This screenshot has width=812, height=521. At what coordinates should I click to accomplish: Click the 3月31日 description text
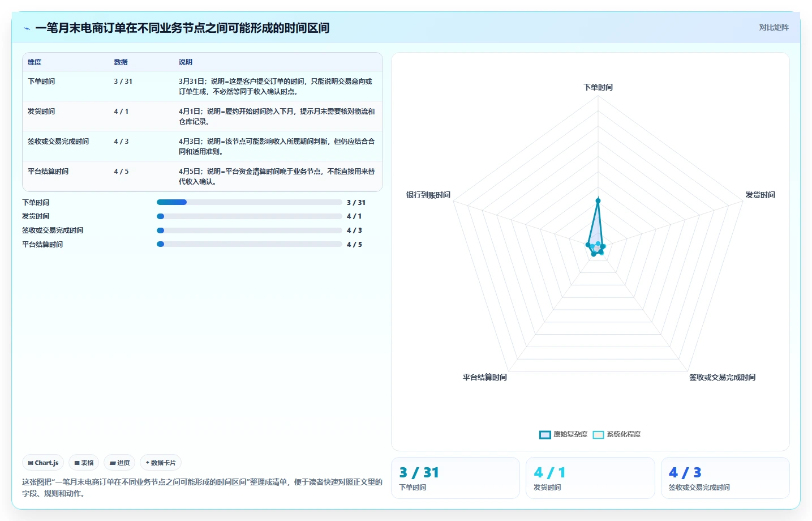coord(277,87)
